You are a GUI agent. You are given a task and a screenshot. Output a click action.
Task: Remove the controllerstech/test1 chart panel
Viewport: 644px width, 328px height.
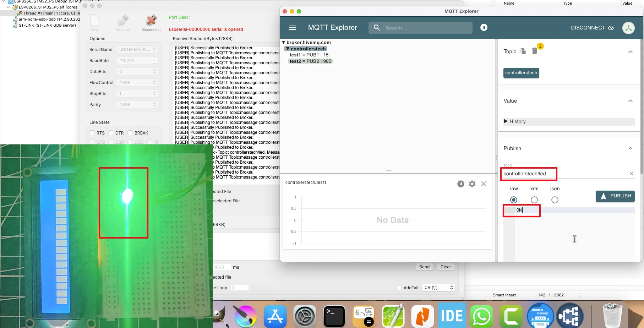484,184
